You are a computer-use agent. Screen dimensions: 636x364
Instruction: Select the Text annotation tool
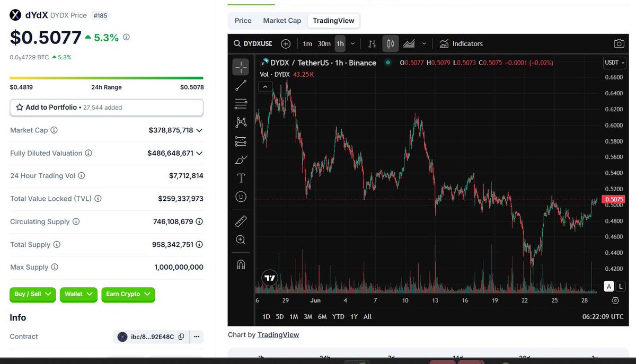coord(241,178)
